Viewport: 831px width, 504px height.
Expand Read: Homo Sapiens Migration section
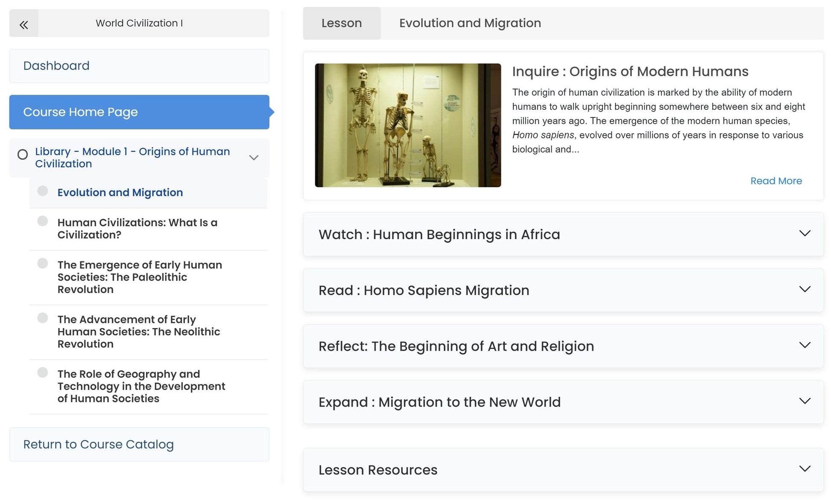805,290
